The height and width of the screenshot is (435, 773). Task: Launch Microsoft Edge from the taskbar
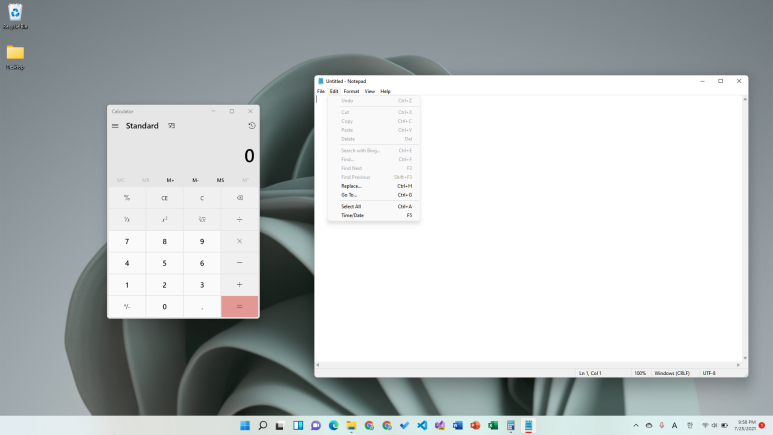click(x=334, y=426)
